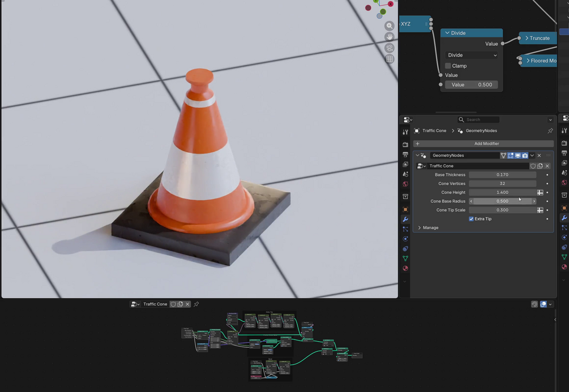Click the Traffic Cone breadcrumb
The width and height of the screenshot is (569, 392).
[434, 131]
